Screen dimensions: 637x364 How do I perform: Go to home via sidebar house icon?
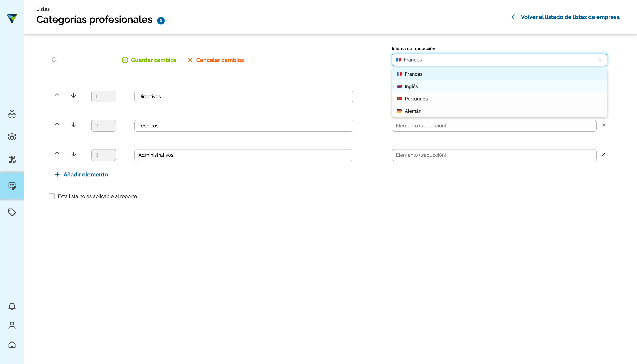pos(12,345)
